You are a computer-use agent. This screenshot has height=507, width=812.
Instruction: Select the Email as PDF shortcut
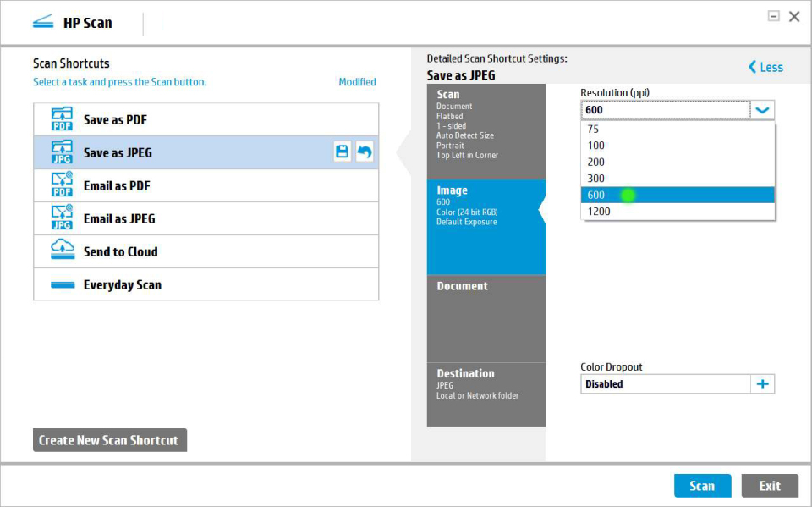[206, 185]
